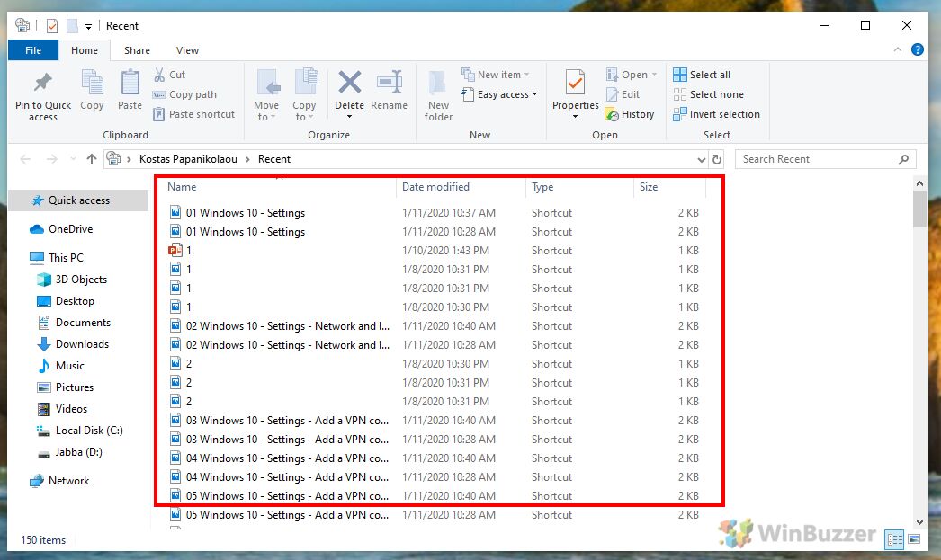Viewport: 941px width, 560px height.
Task: Switch to details view layout icon
Action: (894, 538)
